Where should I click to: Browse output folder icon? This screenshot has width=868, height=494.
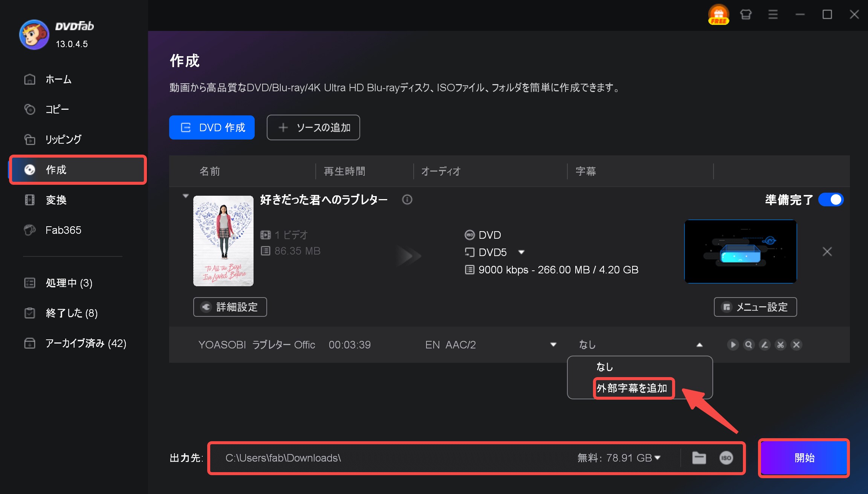pyautogui.click(x=699, y=458)
